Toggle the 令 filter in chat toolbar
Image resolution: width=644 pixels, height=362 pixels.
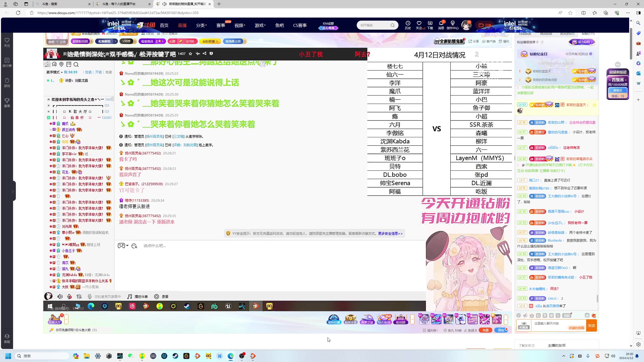558,315
